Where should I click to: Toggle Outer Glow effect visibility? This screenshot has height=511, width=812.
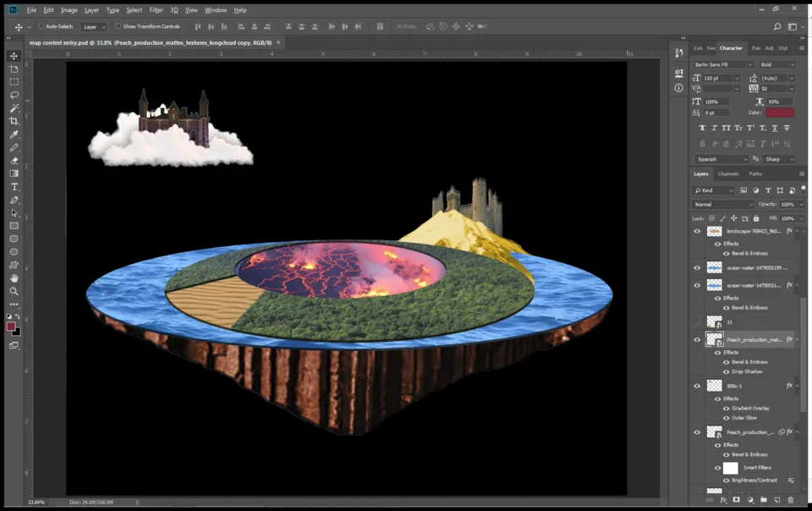tap(726, 418)
